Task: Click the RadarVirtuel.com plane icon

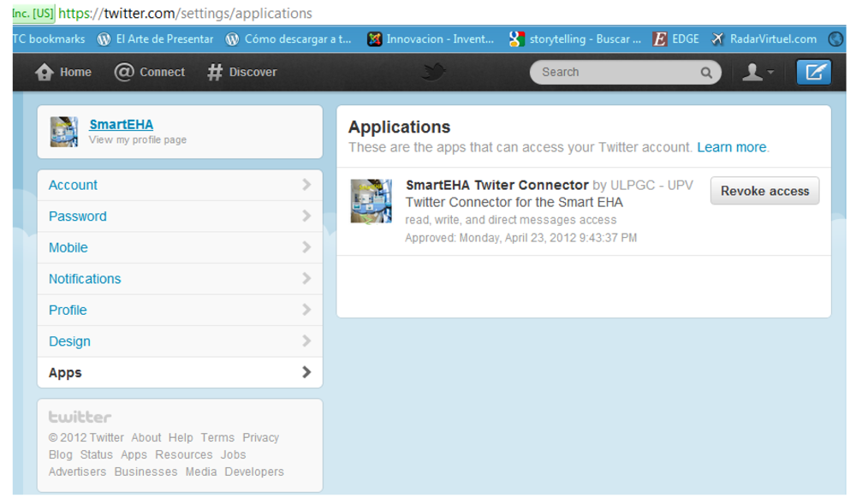Action: 717,39
